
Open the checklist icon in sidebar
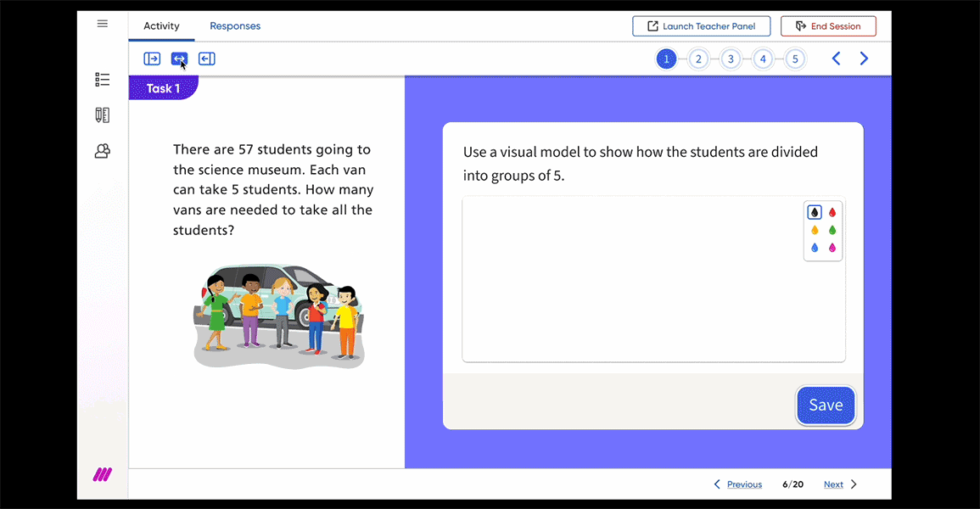point(103,80)
